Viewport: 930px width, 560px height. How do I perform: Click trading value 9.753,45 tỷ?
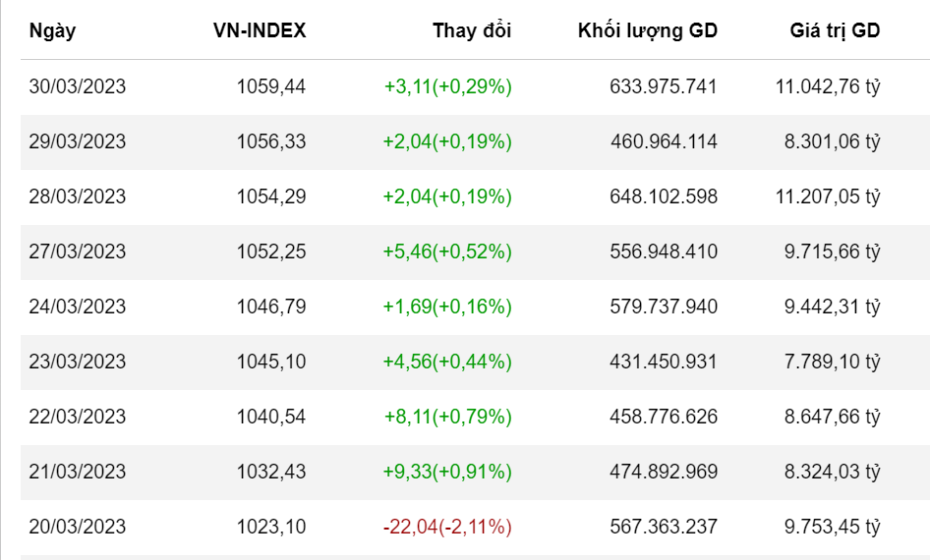point(832,528)
